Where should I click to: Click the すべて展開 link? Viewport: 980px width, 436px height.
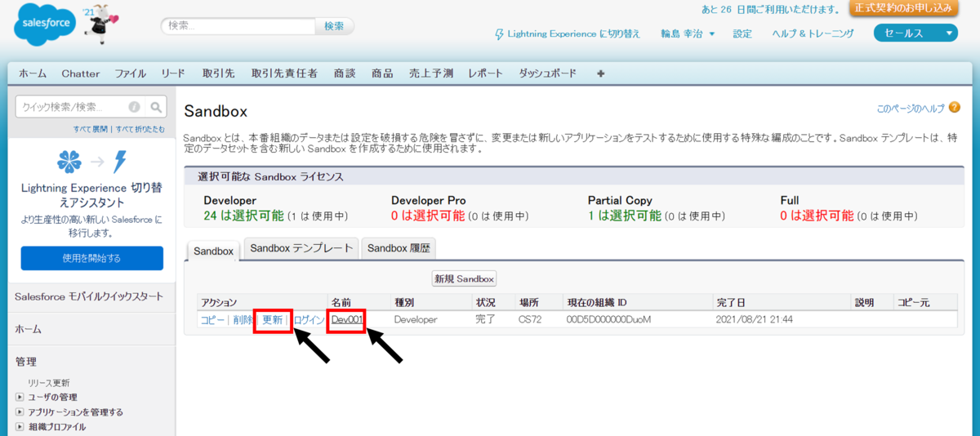(91, 129)
